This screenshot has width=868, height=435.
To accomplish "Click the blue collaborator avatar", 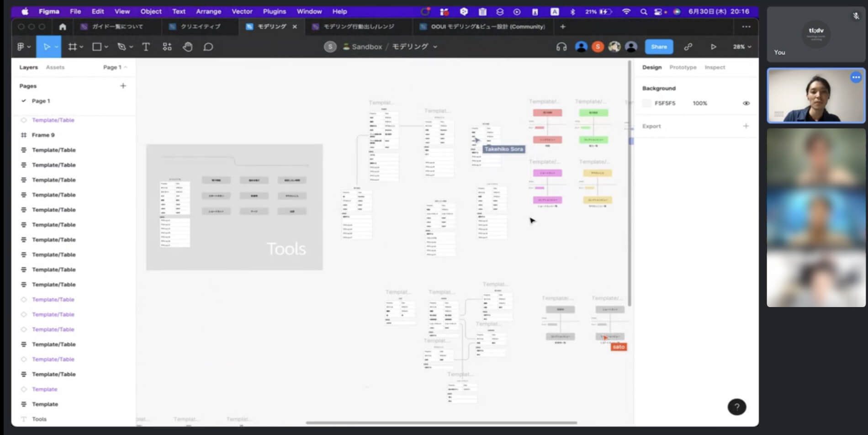I will coord(581,47).
